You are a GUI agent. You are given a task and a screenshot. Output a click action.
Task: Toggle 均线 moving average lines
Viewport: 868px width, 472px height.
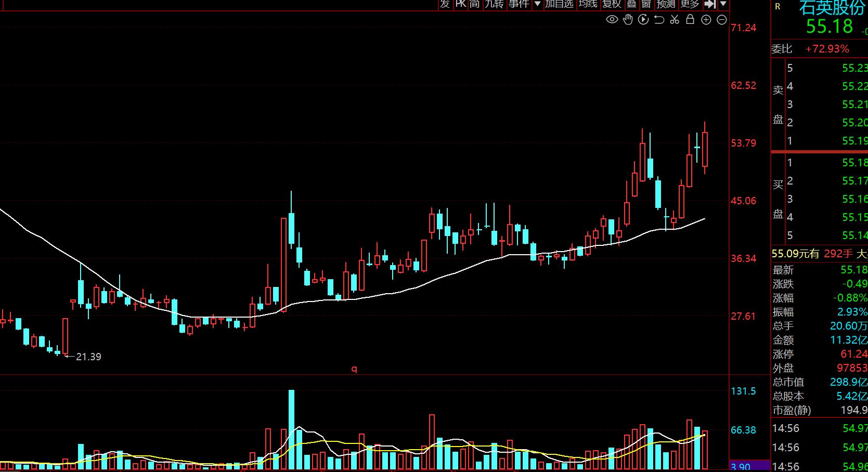[588, 4]
